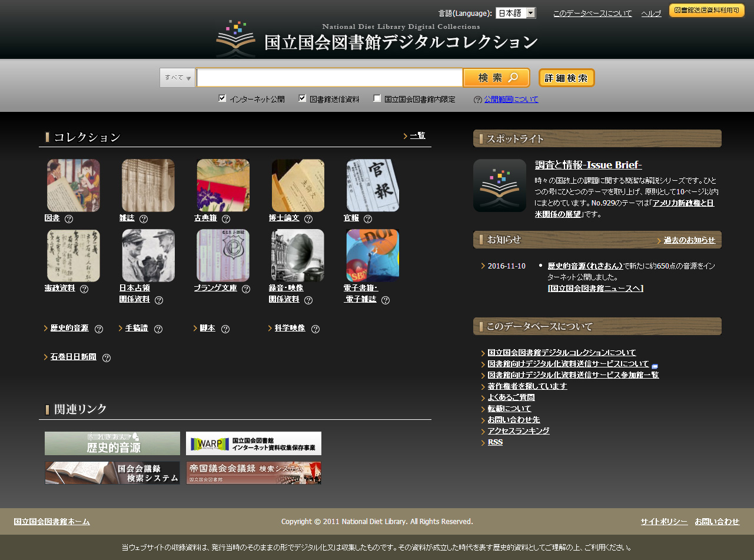The width and height of the screenshot is (754, 560).
Task: Click the Spotlight book logo icon
Action: [x=500, y=185]
